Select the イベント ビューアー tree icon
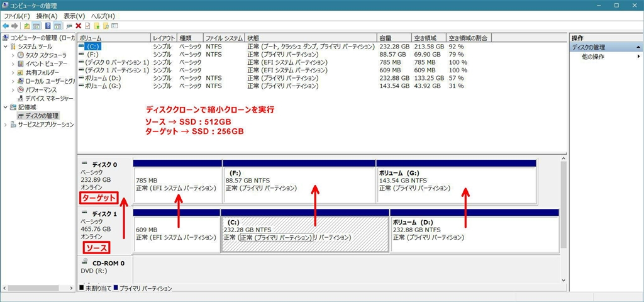 (21, 64)
